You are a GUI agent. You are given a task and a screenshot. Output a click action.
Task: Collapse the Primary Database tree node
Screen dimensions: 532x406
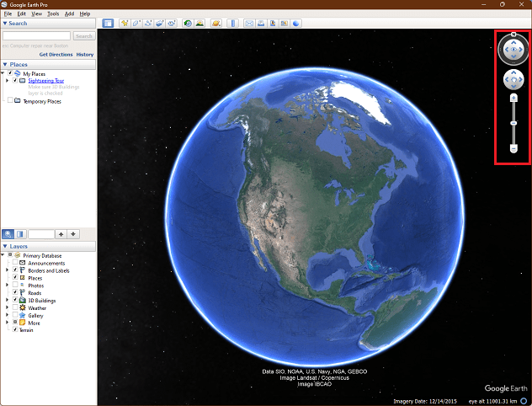(x=3, y=254)
